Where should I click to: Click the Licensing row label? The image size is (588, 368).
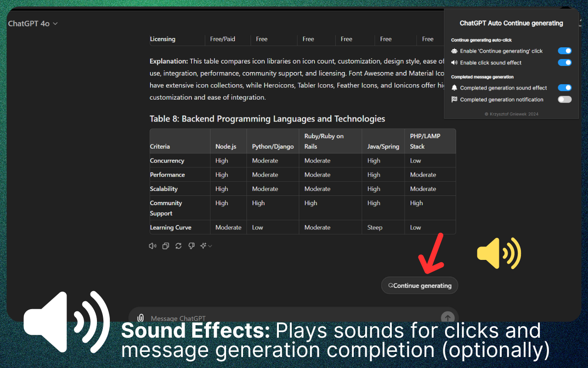[163, 39]
